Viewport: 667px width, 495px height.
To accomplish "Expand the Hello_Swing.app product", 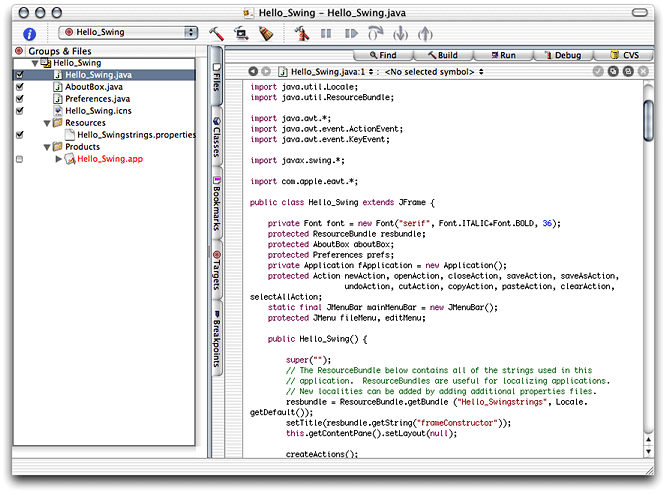I will [59, 159].
